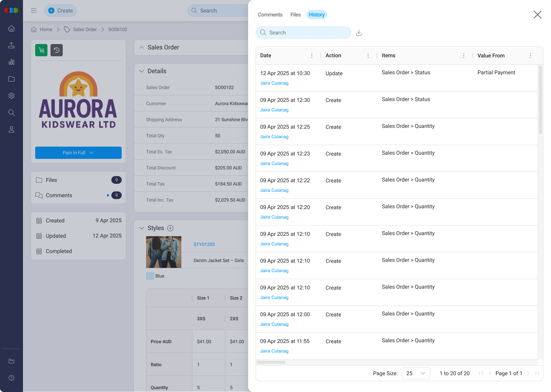Open the Page Size dropdown
551x392 pixels.
pyautogui.click(x=416, y=373)
